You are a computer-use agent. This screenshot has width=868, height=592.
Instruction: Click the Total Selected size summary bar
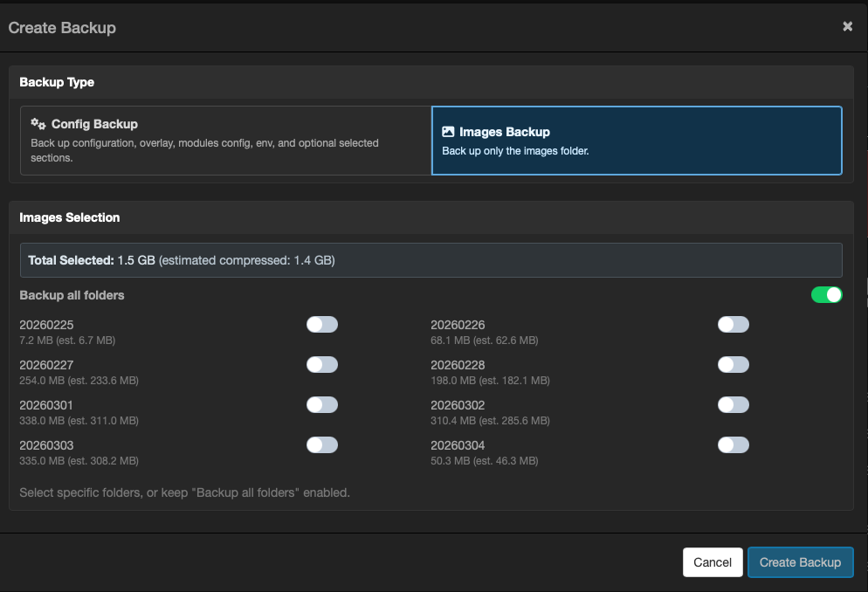click(431, 260)
